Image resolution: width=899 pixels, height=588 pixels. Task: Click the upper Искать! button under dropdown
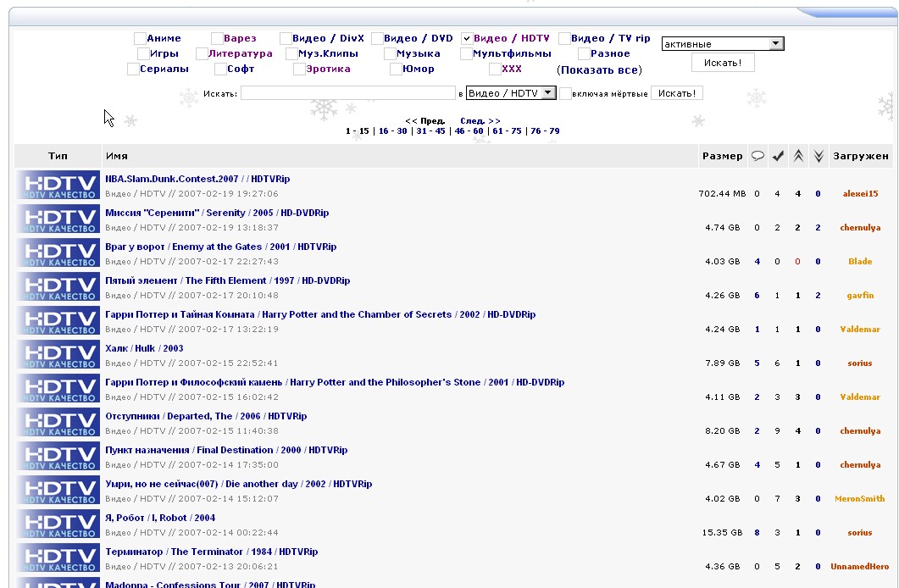[x=723, y=63]
